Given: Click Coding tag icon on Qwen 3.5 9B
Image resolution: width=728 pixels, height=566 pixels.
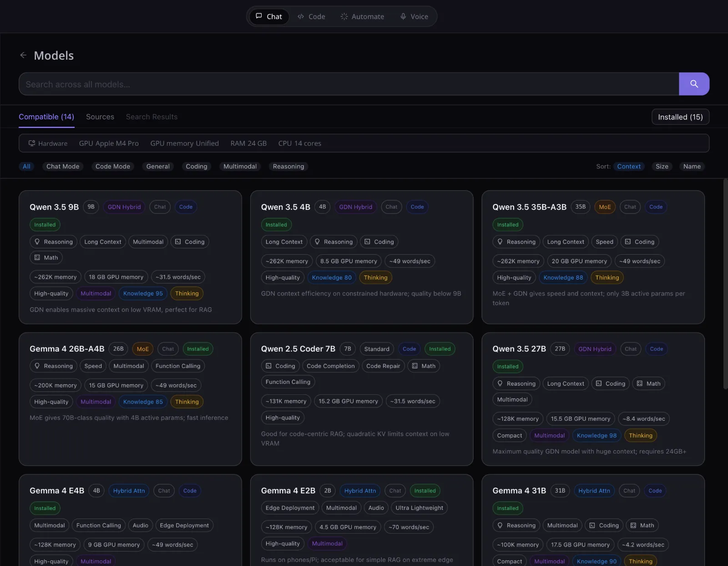Looking at the screenshot, I should [178, 242].
